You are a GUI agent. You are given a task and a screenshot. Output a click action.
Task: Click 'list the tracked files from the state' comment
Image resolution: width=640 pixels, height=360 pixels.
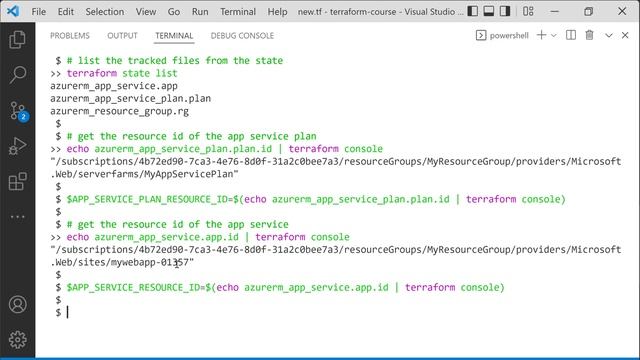point(175,61)
